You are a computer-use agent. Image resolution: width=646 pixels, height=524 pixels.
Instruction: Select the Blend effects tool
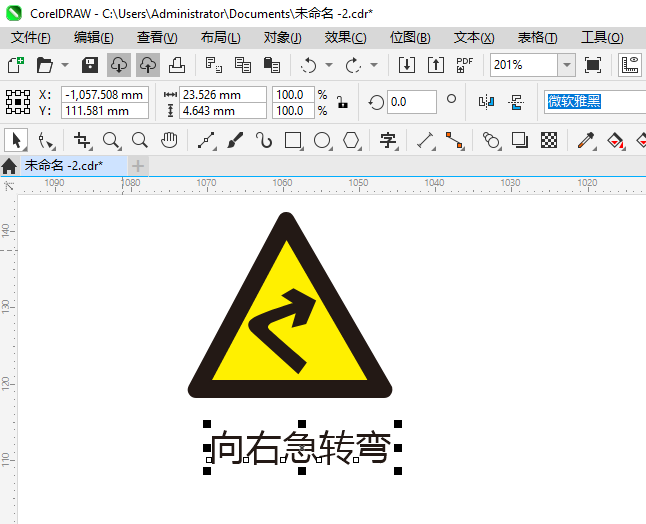pos(492,140)
